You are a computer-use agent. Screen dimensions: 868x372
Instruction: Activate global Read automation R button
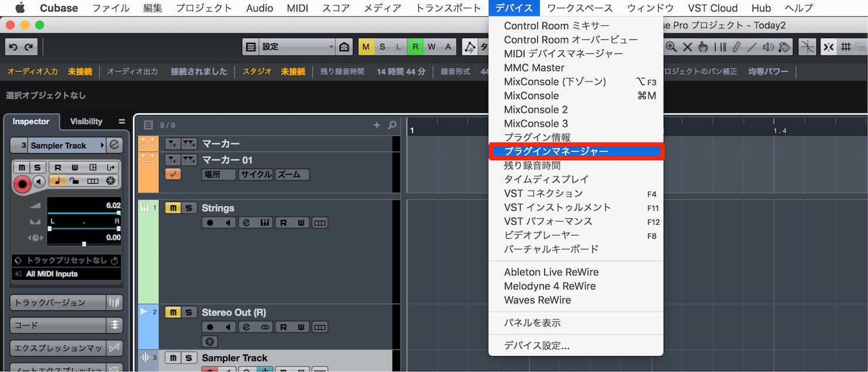[x=415, y=47]
